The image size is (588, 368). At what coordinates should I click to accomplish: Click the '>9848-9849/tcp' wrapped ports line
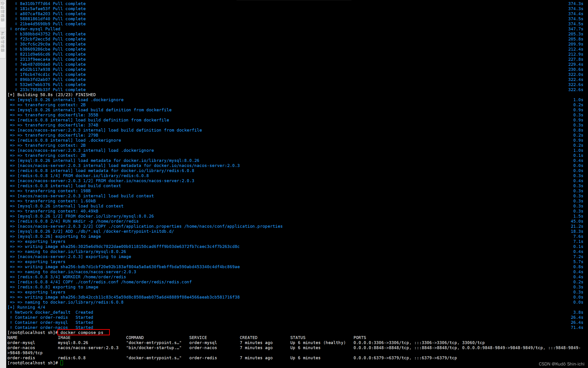pyautogui.click(x=25, y=353)
